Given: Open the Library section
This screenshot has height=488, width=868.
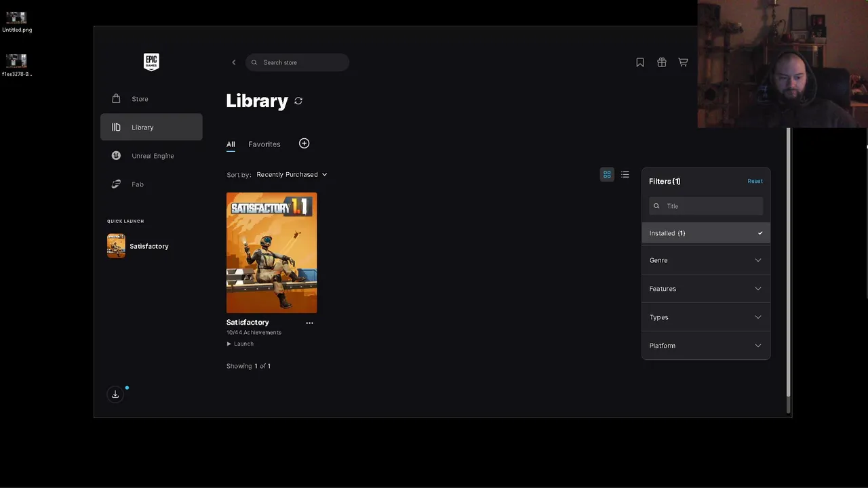Looking at the screenshot, I should coord(151,127).
